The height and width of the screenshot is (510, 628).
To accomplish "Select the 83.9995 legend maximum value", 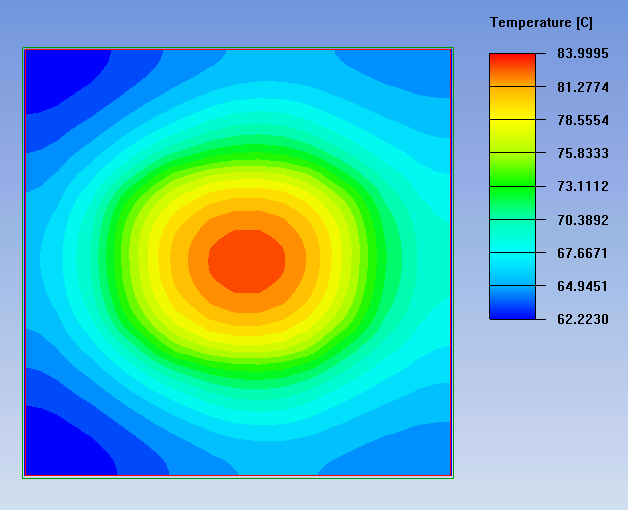I will [x=583, y=53].
